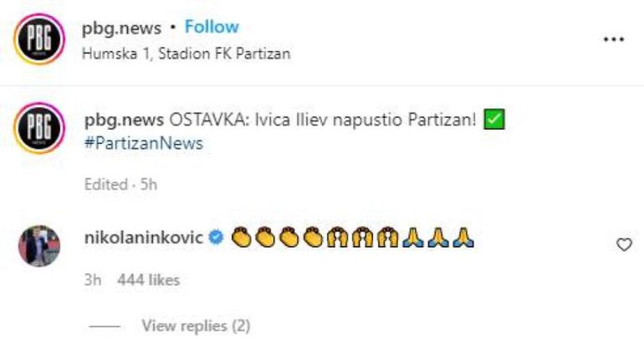This screenshot has height=339, width=644.
Task: Open the Humska 1, Stadion FK Partizan location
Action: 185,54
